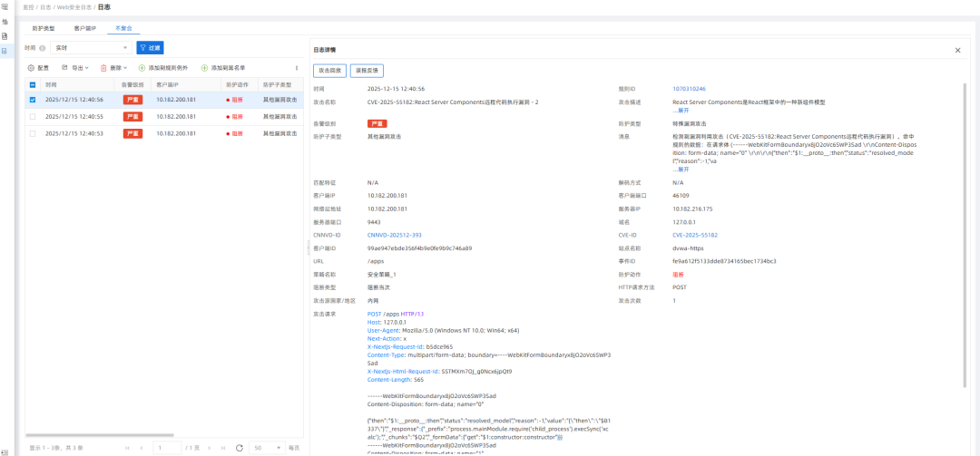
Task: Click the blue 过滤 filter button
Action: click(x=150, y=47)
